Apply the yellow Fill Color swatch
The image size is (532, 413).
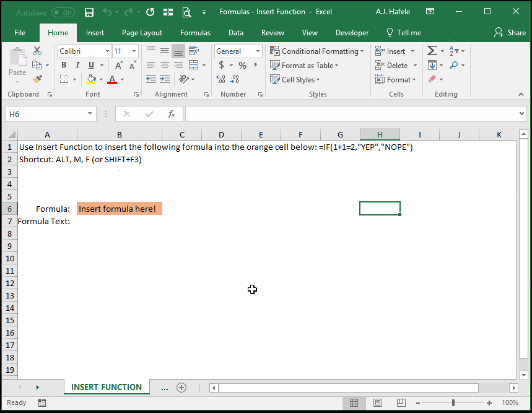(x=91, y=79)
